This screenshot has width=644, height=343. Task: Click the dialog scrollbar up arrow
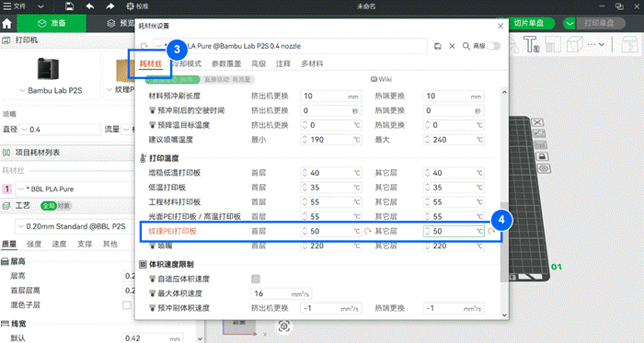pos(504,92)
